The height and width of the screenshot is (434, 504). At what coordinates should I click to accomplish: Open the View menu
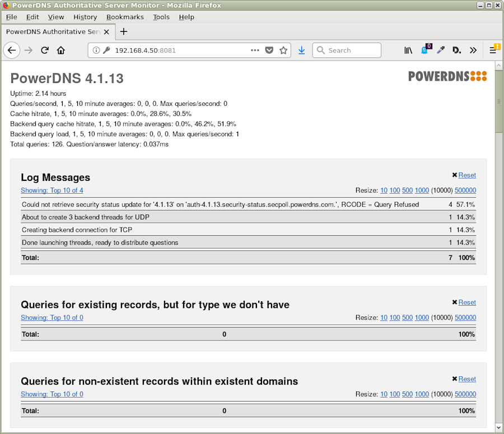56,17
